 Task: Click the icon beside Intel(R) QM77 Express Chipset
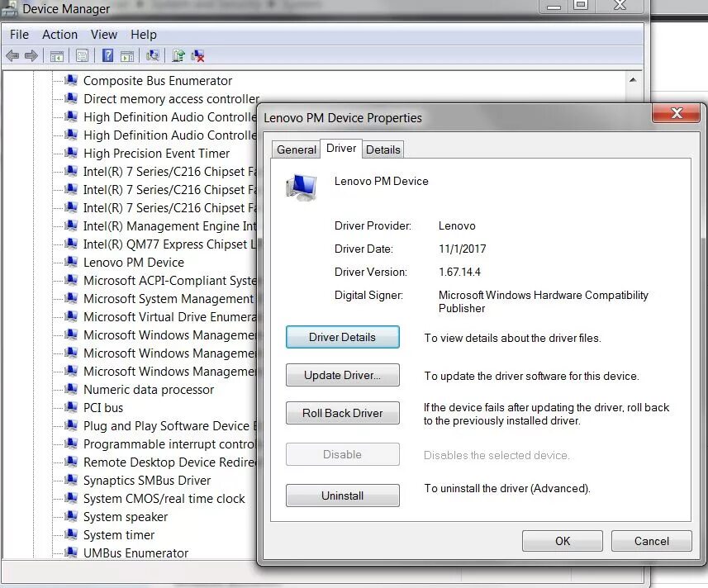click(x=70, y=244)
